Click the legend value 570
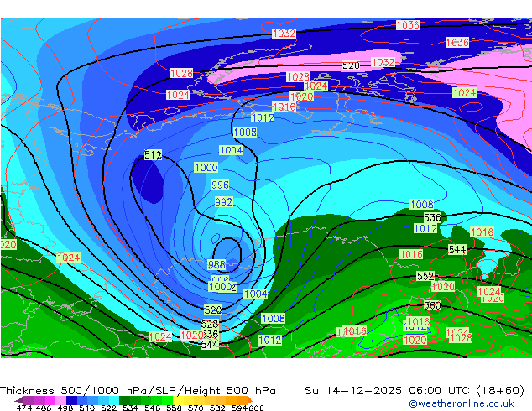 196,408
